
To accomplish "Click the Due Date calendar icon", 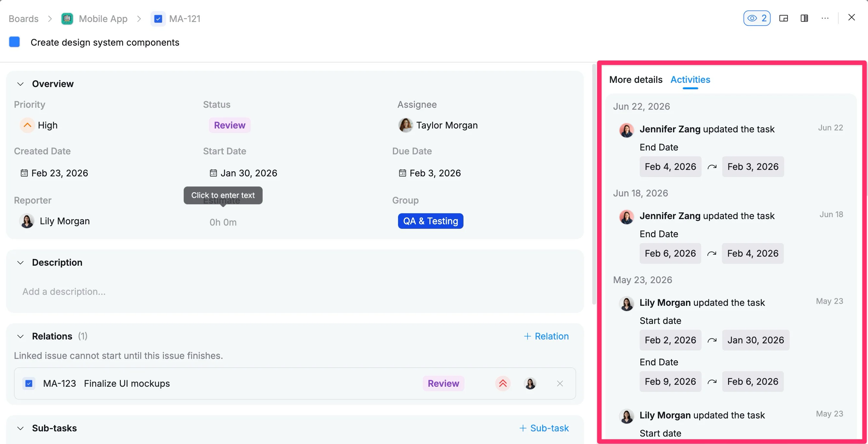I will click(402, 173).
